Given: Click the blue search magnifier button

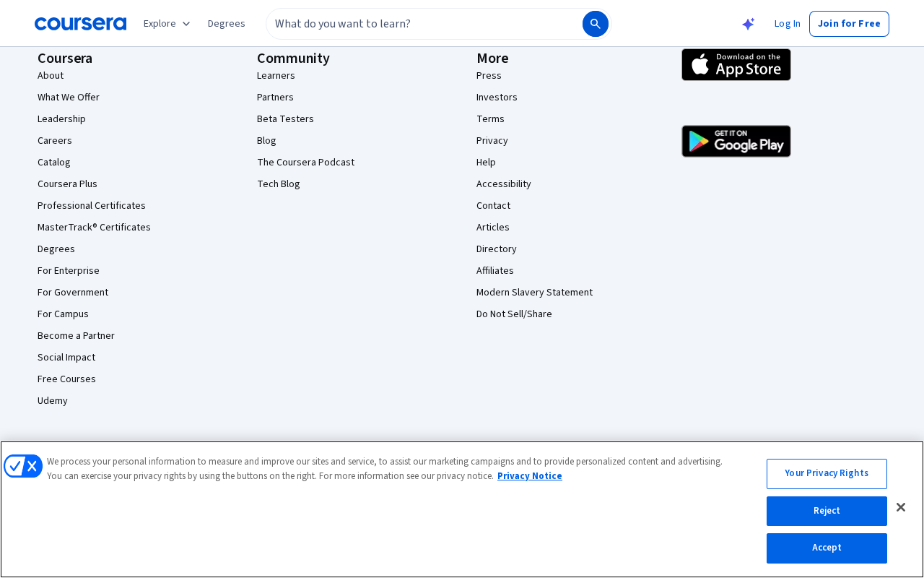Looking at the screenshot, I should coord(596,24).
